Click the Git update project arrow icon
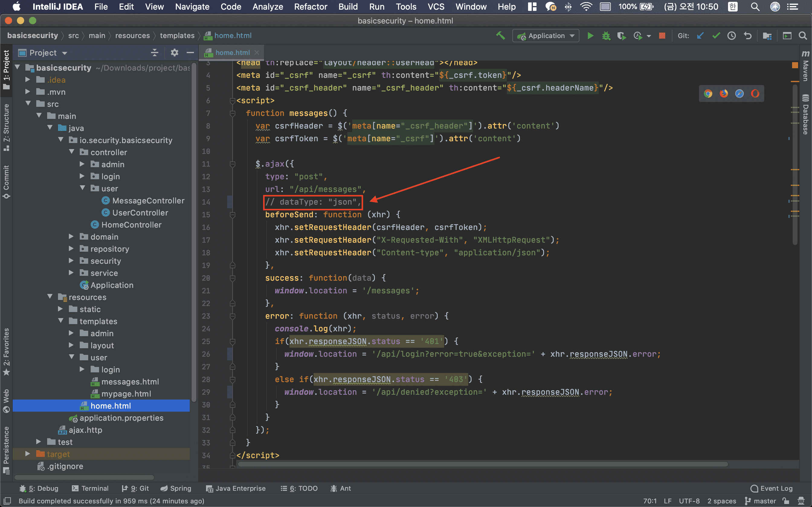Screen dimensions: 812x507 tap(700, 36)
